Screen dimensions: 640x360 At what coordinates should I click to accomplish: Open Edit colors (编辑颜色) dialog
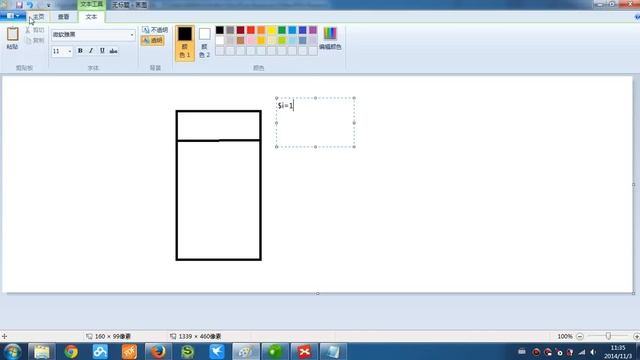tap(330, 38)
